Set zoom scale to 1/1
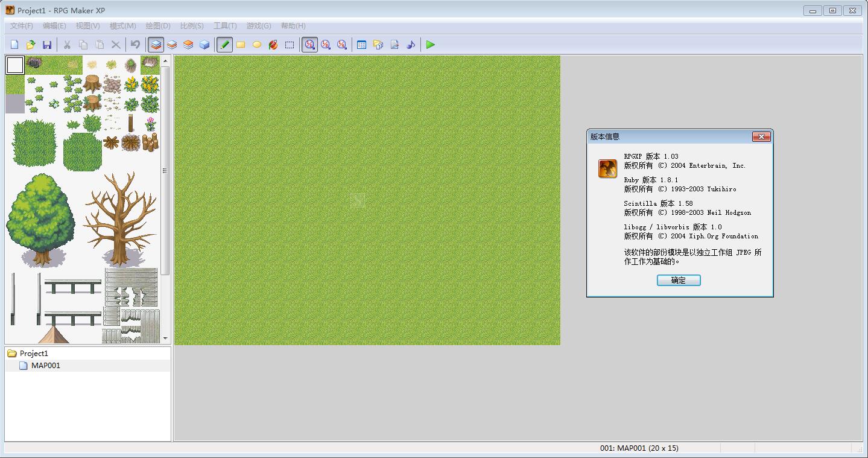The width and height of the screenshot is (868, 458). [x=309, y=45]
